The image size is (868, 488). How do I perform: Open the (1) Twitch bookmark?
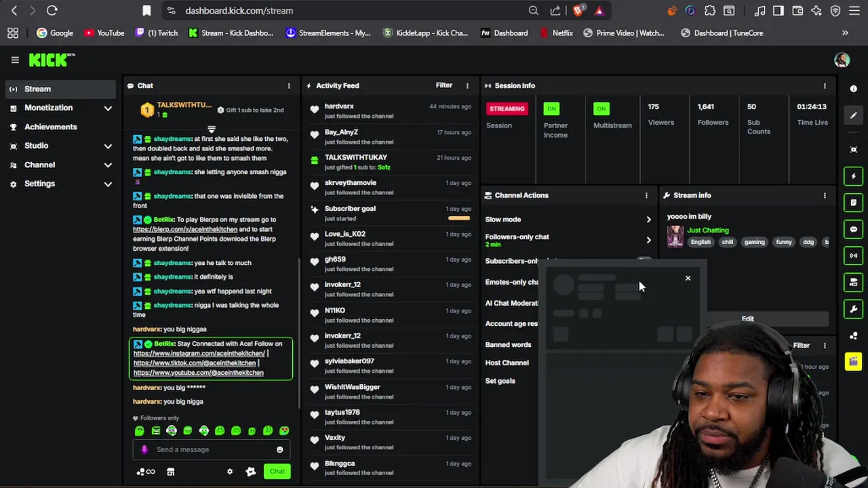click(156, 33)
